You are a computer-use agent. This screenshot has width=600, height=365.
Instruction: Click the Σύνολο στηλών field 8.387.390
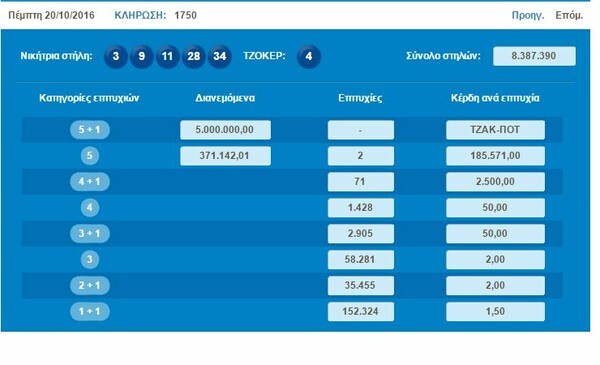(x=534, y=56)
